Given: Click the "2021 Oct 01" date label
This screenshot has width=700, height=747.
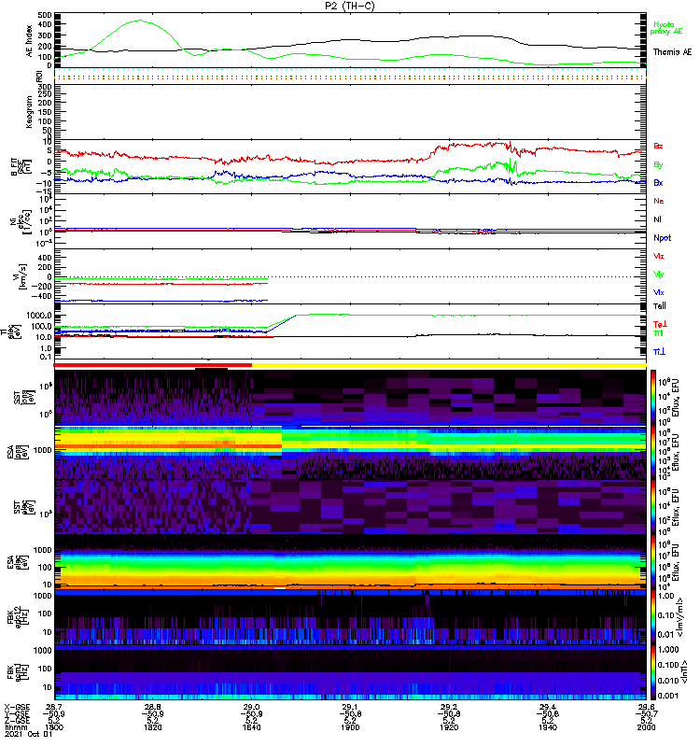Looking at the screenshot, I should 28,735.
